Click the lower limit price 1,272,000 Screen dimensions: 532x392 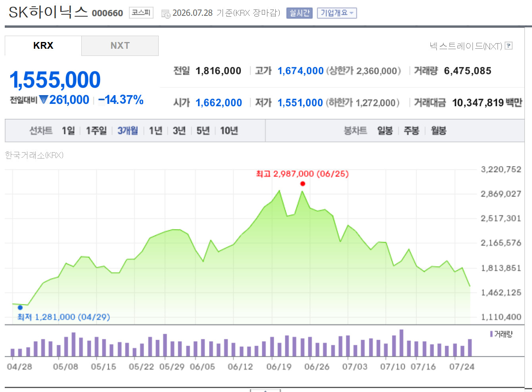(x=376, y=103)
